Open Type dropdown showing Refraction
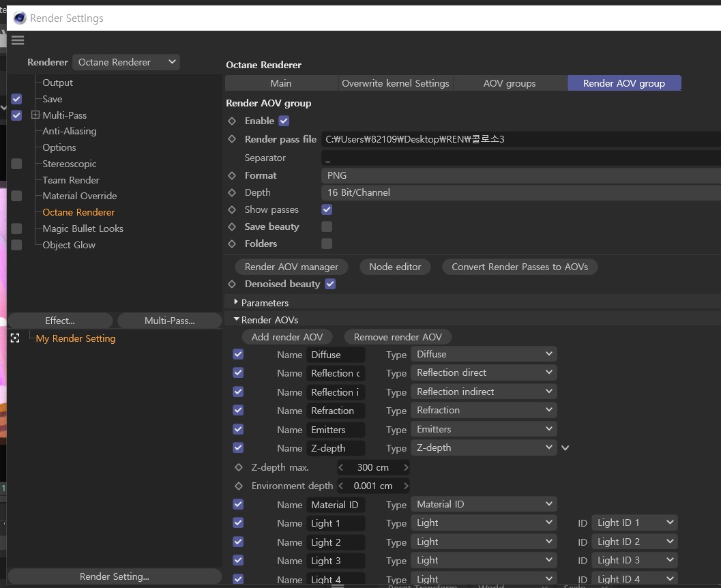Viewport: 721px width, 588px height. [484, 410]
